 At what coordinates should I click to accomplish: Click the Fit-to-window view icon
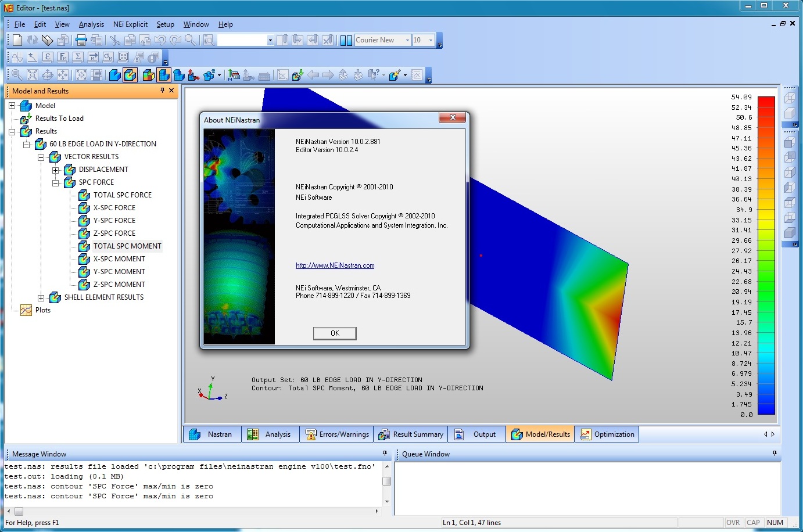point(33,75)
